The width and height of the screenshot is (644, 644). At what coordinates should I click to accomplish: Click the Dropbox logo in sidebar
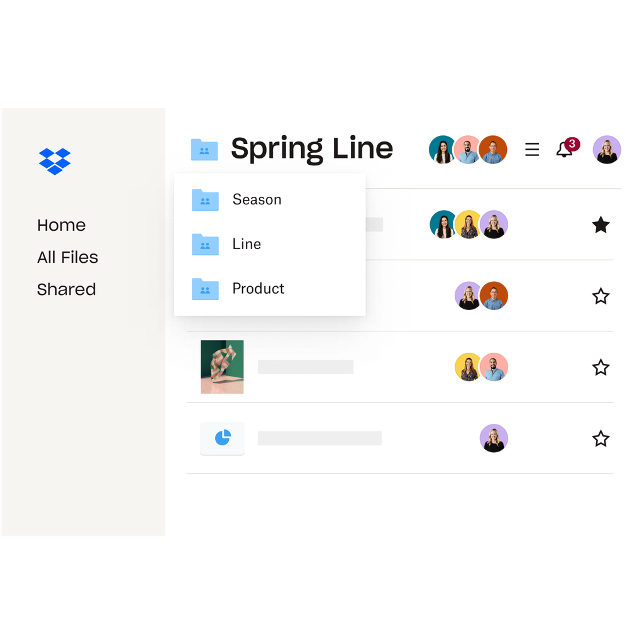pyautogui.click(x=55, y=162)
